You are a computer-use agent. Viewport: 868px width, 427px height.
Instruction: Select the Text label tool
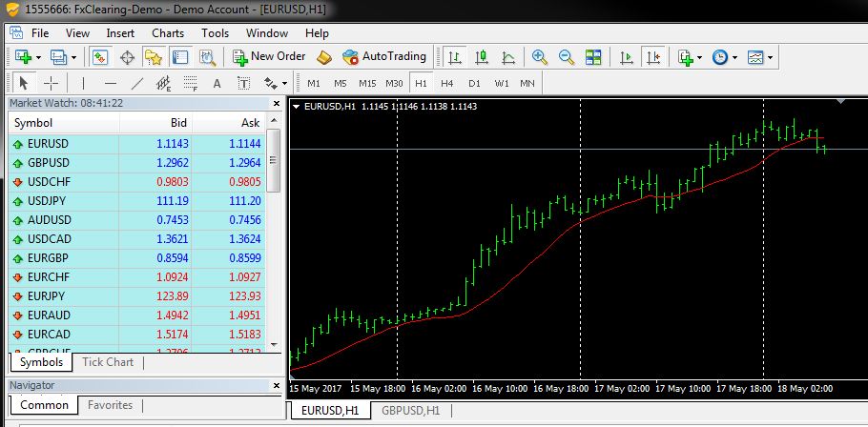217,83
